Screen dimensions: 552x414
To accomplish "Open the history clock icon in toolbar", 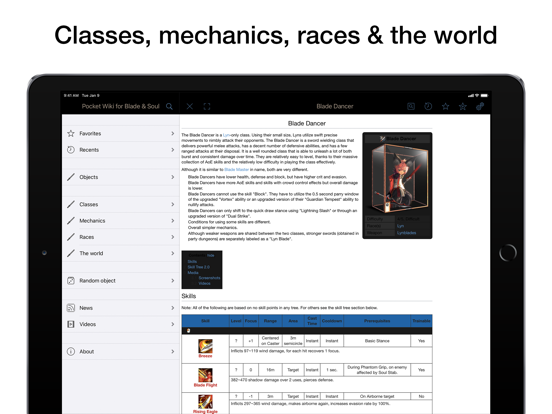I will pos(428,106).
